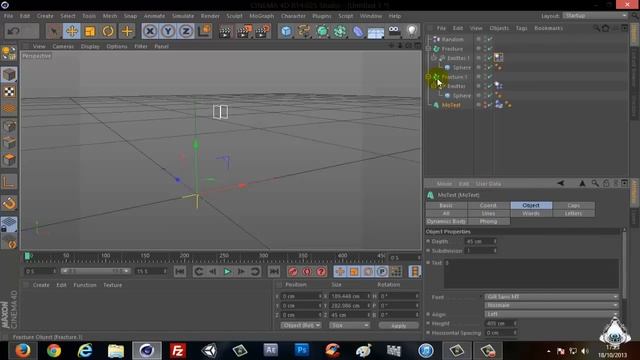640x360 pixels.
Task: Open the Align Left dropdown
Action: coord(551,314)
